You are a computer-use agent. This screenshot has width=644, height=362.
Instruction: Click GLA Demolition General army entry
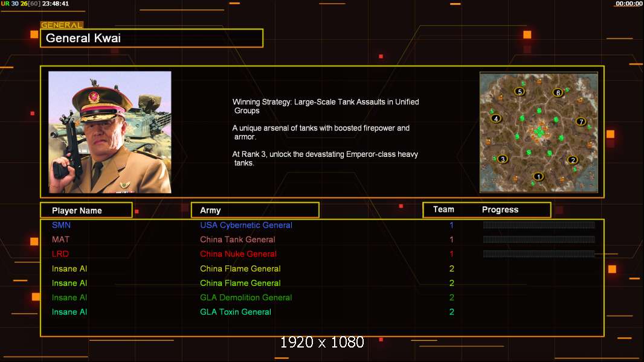[246, 297]
